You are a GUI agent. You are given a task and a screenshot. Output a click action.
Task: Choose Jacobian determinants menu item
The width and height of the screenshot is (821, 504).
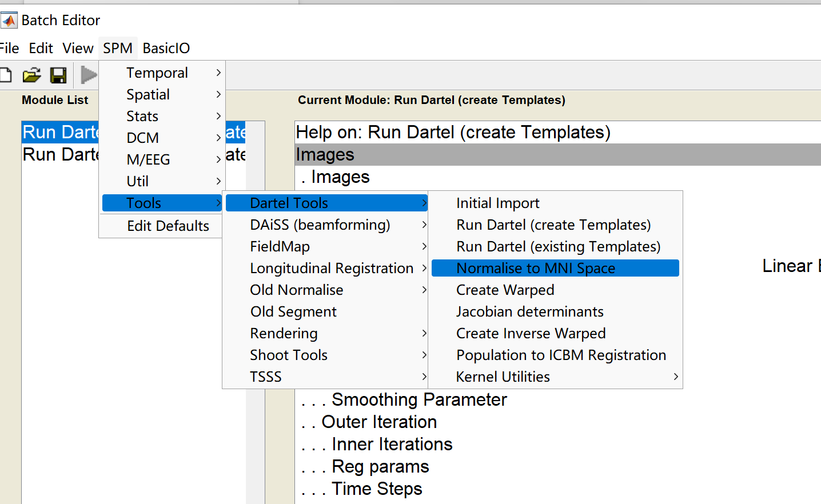tap(555, 311)
